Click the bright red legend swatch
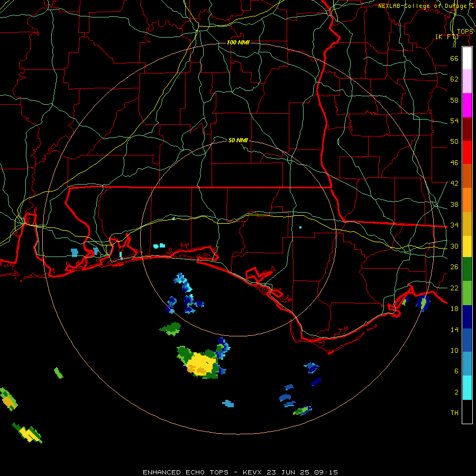476x476 pixels. [467, 152]
